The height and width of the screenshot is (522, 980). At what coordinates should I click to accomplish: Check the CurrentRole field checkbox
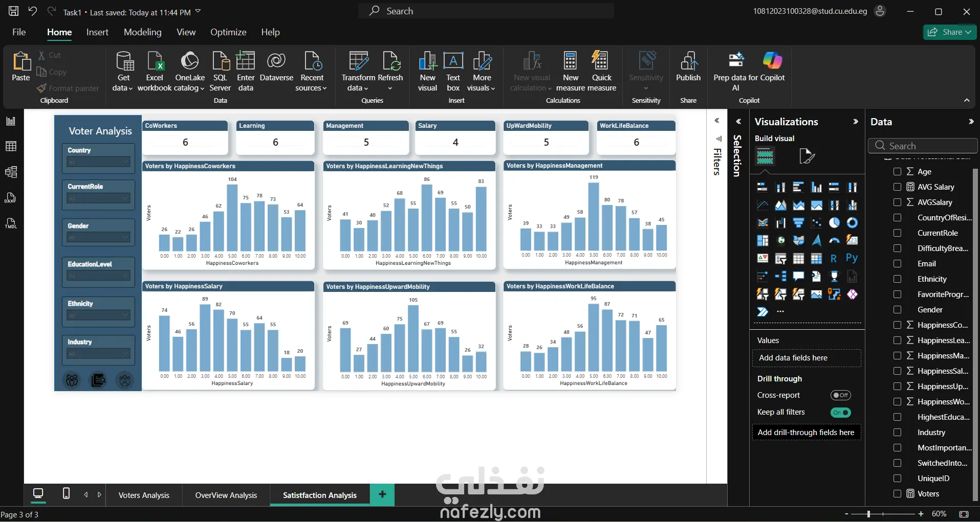point(897,233)
